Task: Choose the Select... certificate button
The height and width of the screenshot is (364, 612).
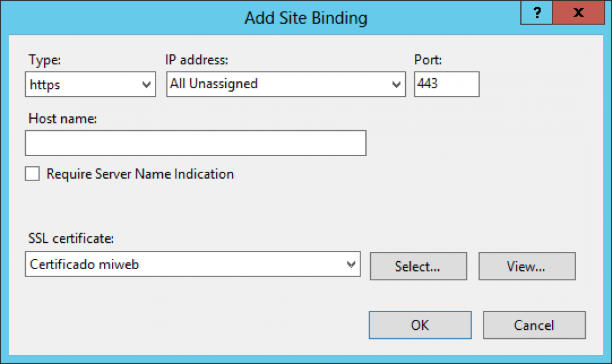Action: 419,267
